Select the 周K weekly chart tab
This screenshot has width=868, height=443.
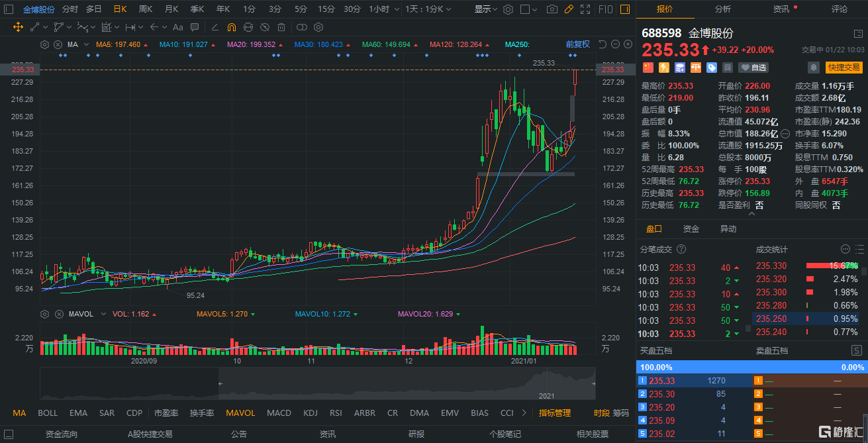pos(146,9)
